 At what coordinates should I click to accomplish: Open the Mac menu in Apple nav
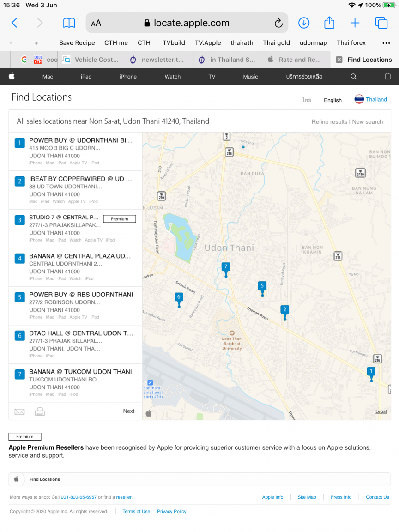click(x=48, y=77)
